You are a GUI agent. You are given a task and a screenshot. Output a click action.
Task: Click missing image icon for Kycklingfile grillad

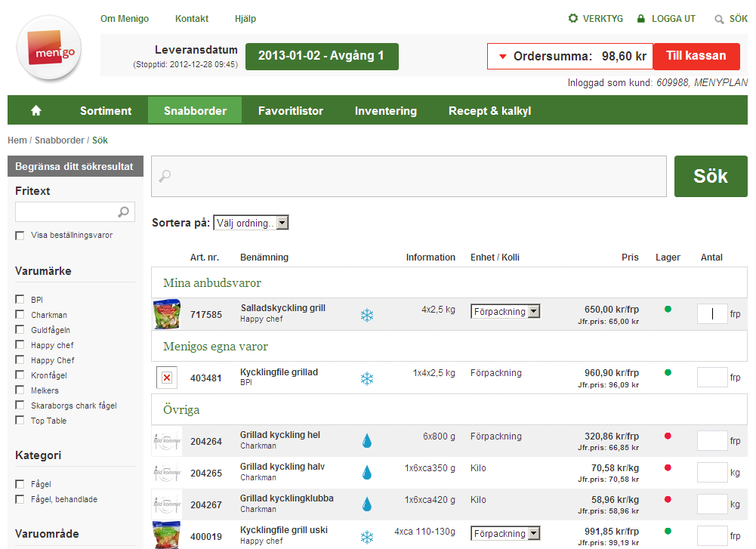(167, 378)
